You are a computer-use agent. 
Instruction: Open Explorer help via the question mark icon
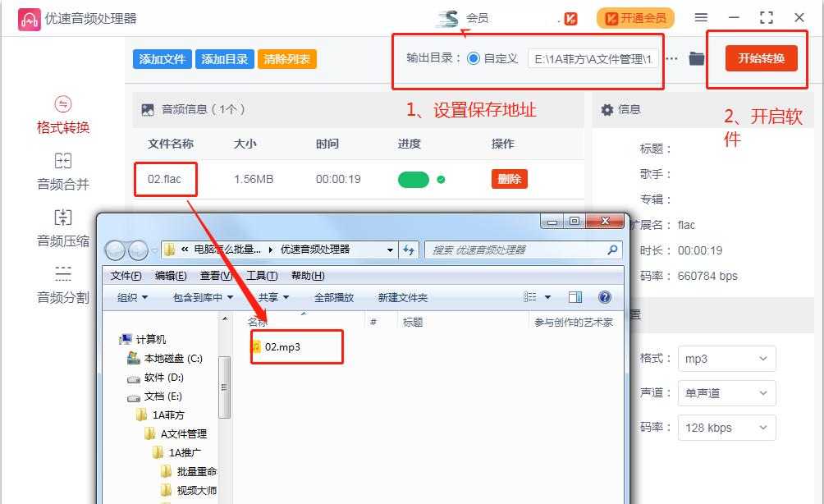click(x=605, y=297)
